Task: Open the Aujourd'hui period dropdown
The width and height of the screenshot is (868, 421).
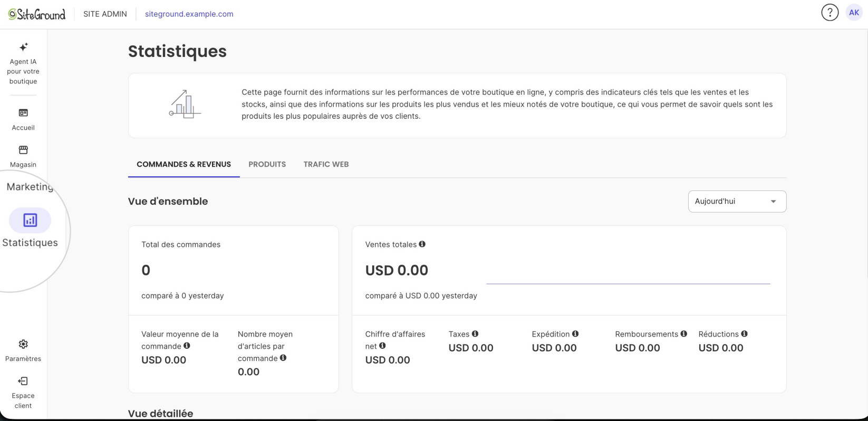Action: pyautogui.click(x=737, y=202)
